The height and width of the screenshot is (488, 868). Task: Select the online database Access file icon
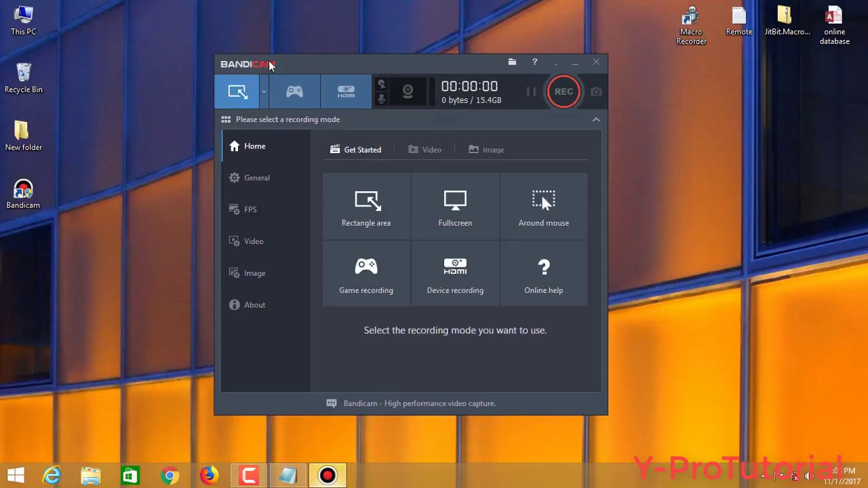(834, 26)
